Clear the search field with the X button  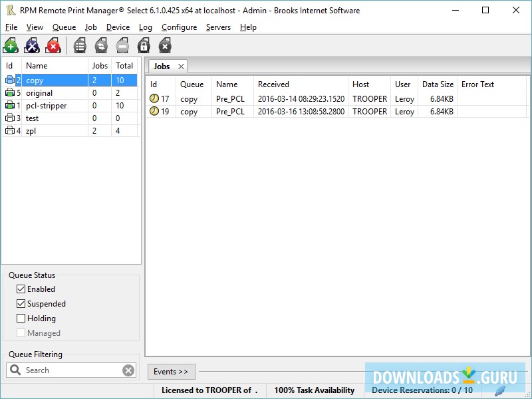coord(129,370)
